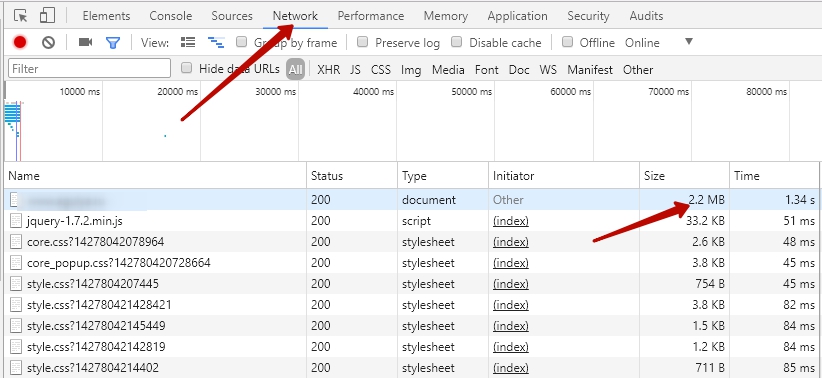The height and width of the screenshot is (378, 822).
Task: Switch to the Console tab
Action: (170, 16)
